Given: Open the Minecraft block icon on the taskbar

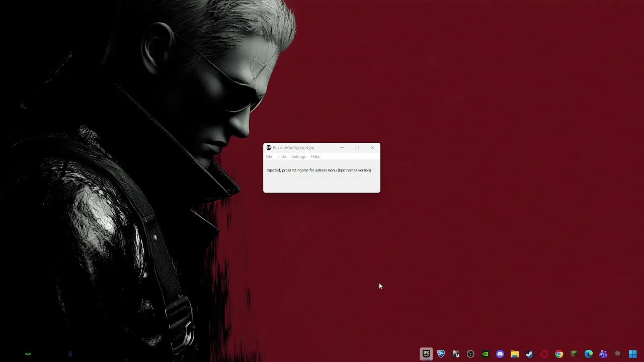Looking at the screenshot, I should [574, 354].
